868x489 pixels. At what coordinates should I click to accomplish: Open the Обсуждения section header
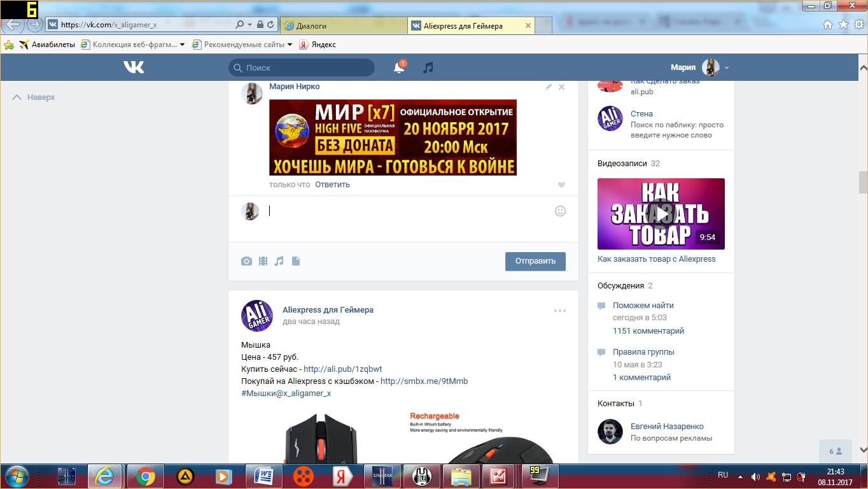[x=620, y=286]
